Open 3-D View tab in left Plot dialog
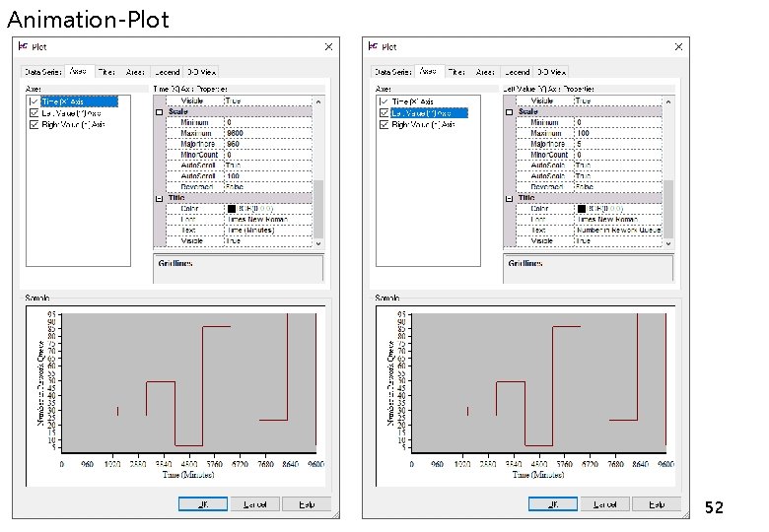 point(201,72)
